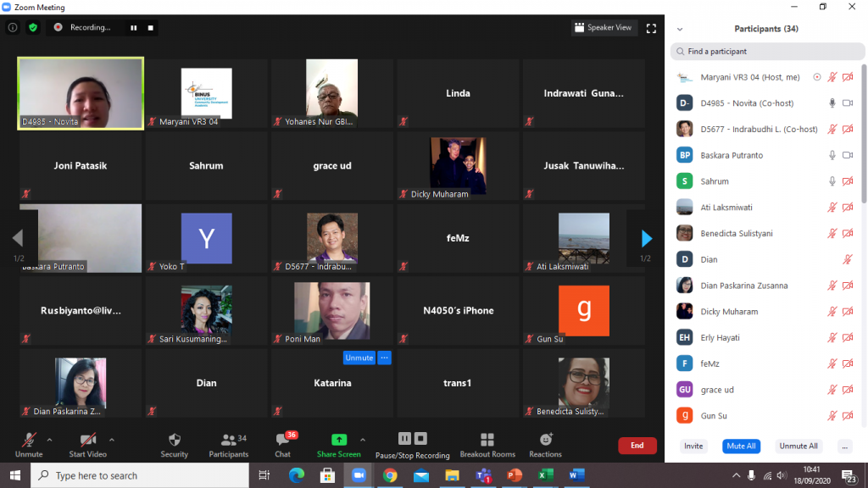Click the Share Screen icon
Image resolution: width=868 pixels, height=488 pixels.
coord(338,441)
